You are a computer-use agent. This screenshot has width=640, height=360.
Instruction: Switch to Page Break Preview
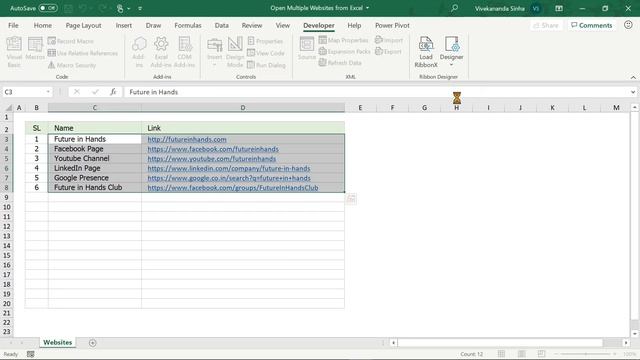pos(541,354)
